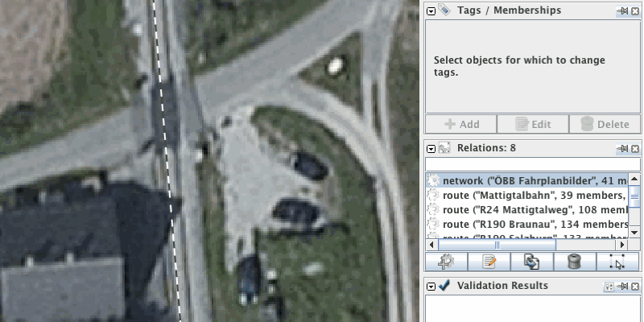Click the disabled Add tag button
This screenshot has width=644, height=322.
(460, 124)
